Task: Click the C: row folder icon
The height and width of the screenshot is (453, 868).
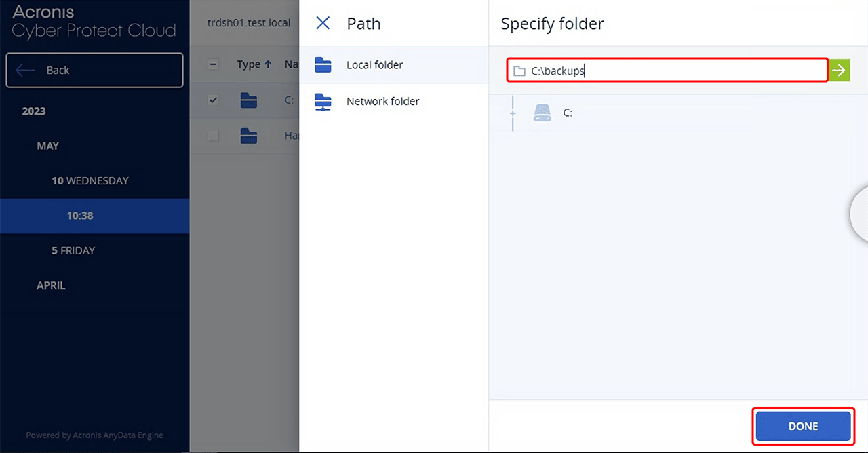Action: point(249,100)
